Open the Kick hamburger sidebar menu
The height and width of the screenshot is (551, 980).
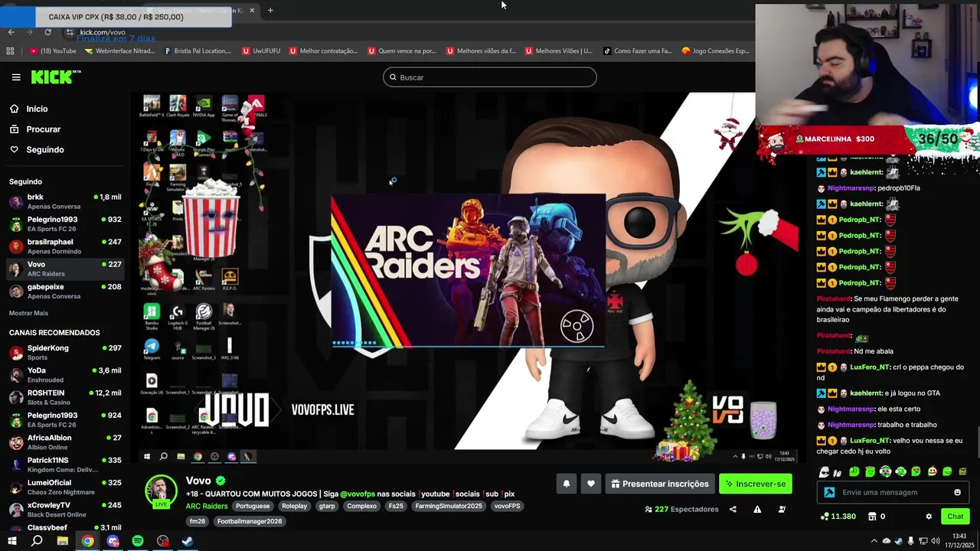point(16,77)
